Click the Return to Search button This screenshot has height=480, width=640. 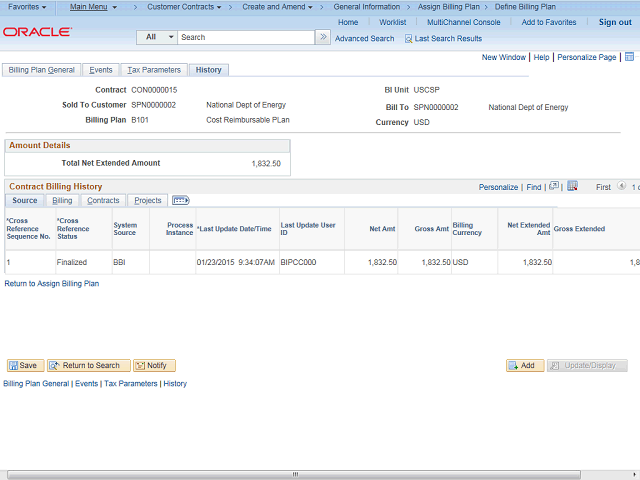89,365
